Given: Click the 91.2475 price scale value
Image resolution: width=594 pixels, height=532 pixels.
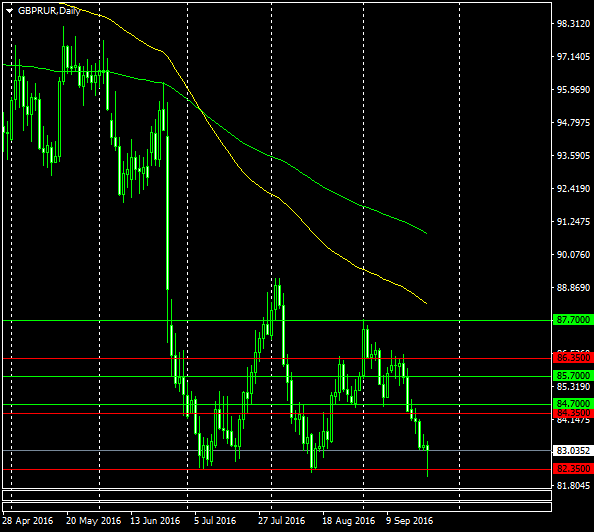Looking at the screenshot, I should (573, 221).
